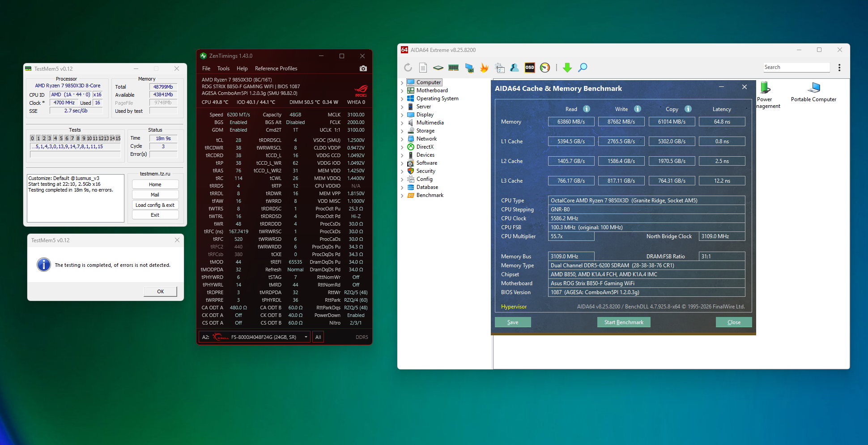Expand the Motherboard tree node
This screenshot has width=868, height=445.
tap(402, 91)
